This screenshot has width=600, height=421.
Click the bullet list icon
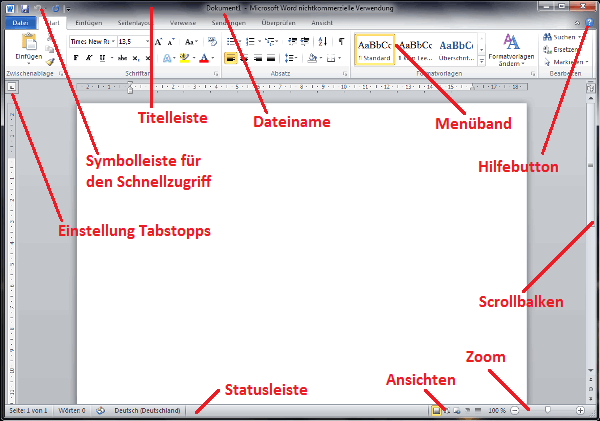click(232, 41)
